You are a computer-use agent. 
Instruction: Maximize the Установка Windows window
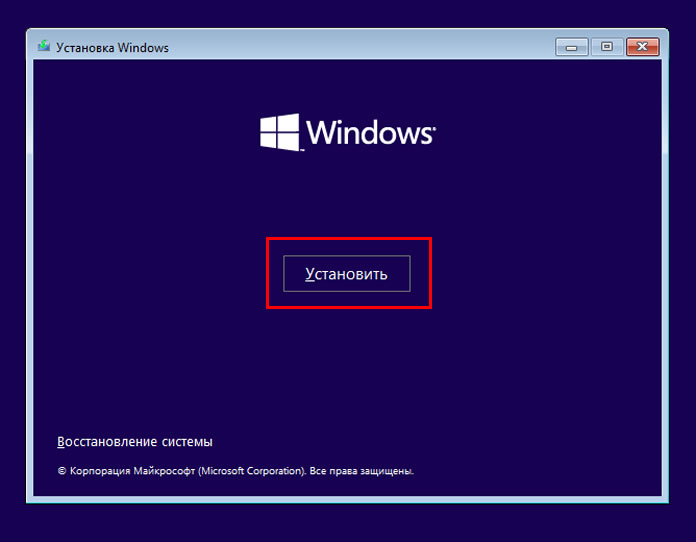(x=607, y=47)
